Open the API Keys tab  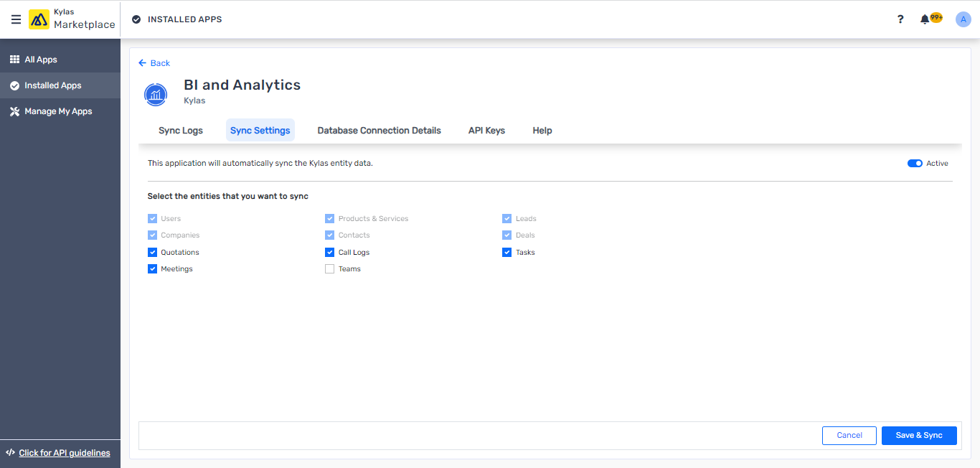tap(486, 130)
